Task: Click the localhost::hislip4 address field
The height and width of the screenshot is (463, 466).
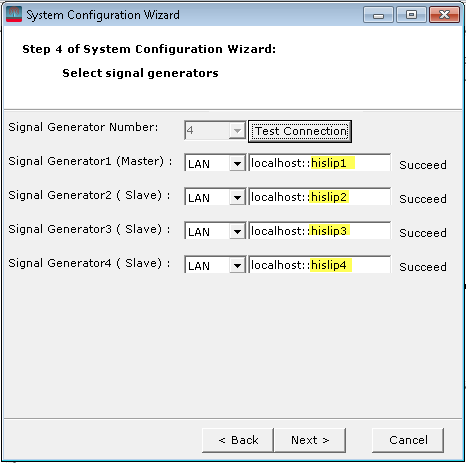Action: (x=320, y=265)
